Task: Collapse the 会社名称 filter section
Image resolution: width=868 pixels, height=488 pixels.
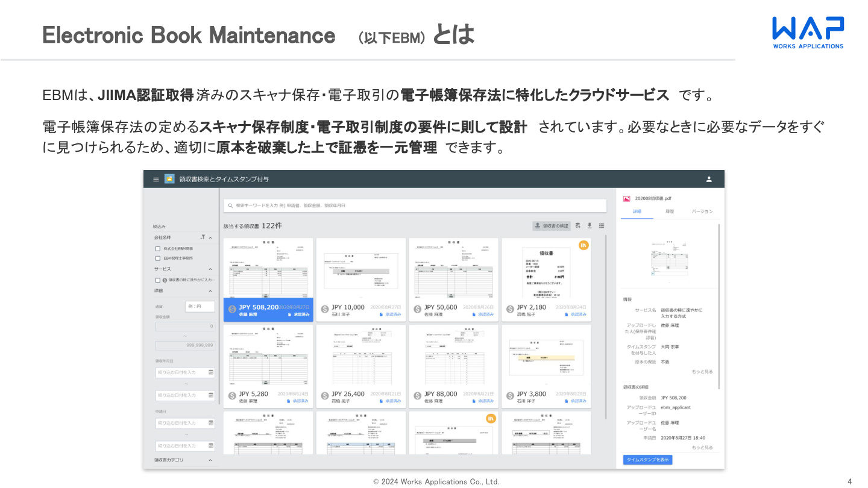Action: coord(210,237)
